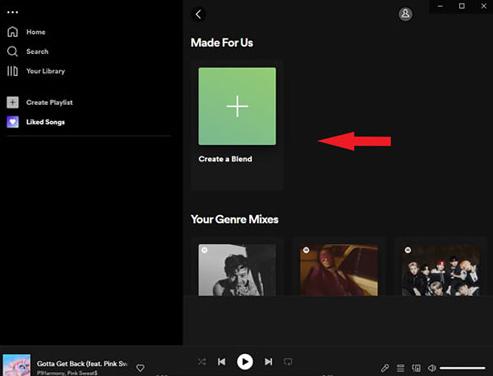Open the car interior genre mix cover
The image size is (493, 376).
[x=339, y=270]
